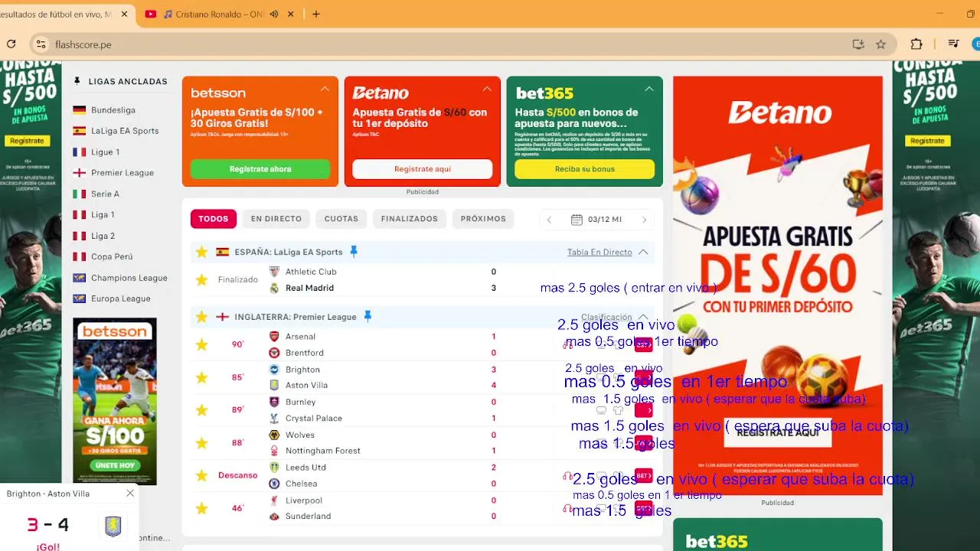The height and width of the screenshot is (551, 980).
Task: Reload the page with browser refresh icon
Action: click(11, 44)
